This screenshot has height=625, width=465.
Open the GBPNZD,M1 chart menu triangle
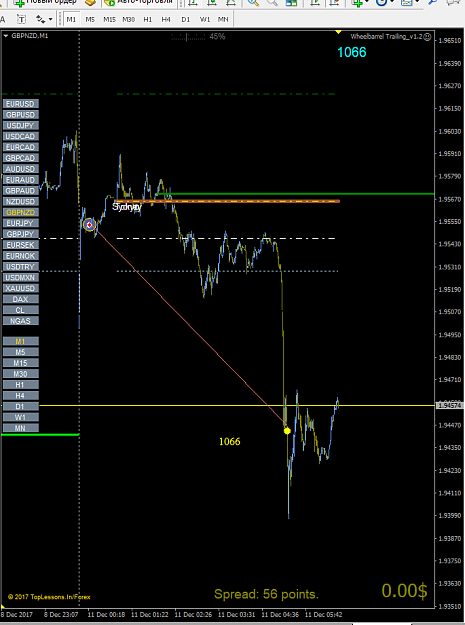click(x=6, y=36)
